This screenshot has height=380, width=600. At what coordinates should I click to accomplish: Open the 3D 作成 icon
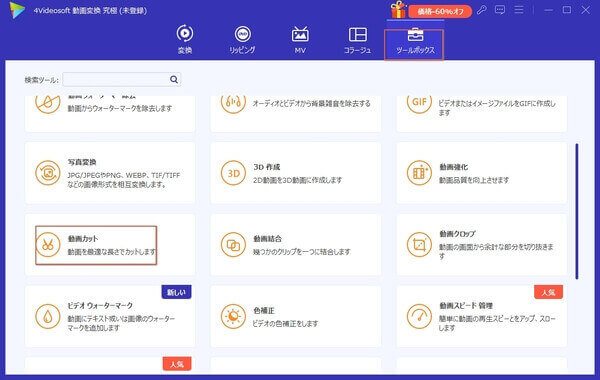pos(233,173)
